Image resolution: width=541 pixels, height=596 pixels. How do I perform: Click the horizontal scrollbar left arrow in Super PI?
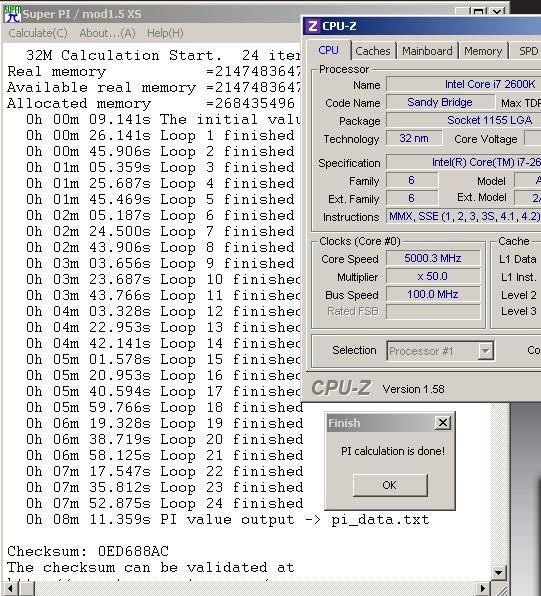[x=10, y=588]
